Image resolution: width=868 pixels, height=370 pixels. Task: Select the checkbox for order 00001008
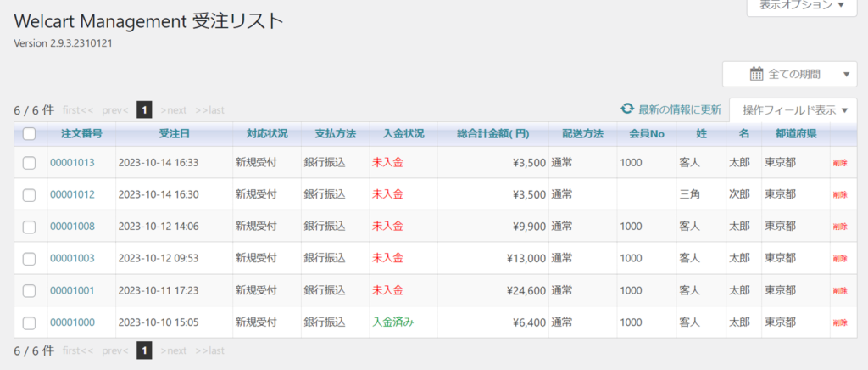coord(29,227)
